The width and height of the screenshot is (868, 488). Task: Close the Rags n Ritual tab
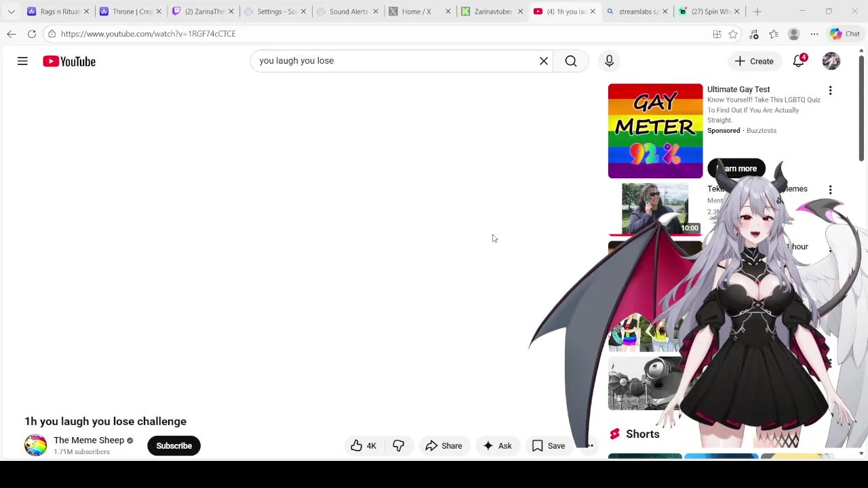click(x=86, y=12)
